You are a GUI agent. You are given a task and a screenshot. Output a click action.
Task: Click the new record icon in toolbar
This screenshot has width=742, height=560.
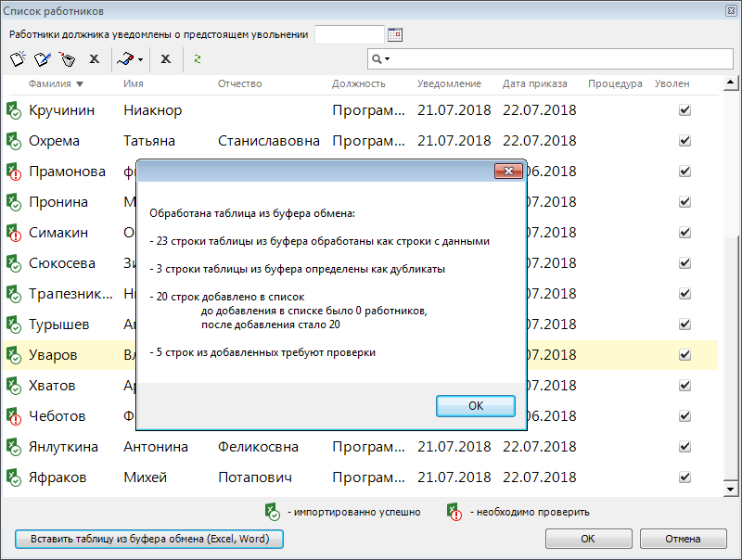(18, 58)
